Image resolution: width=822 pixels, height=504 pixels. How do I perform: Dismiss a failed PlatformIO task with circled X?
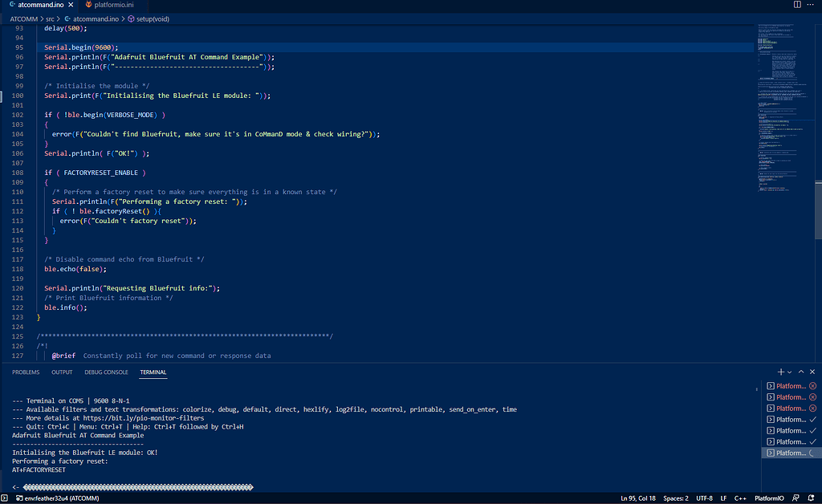coord(812,386)
